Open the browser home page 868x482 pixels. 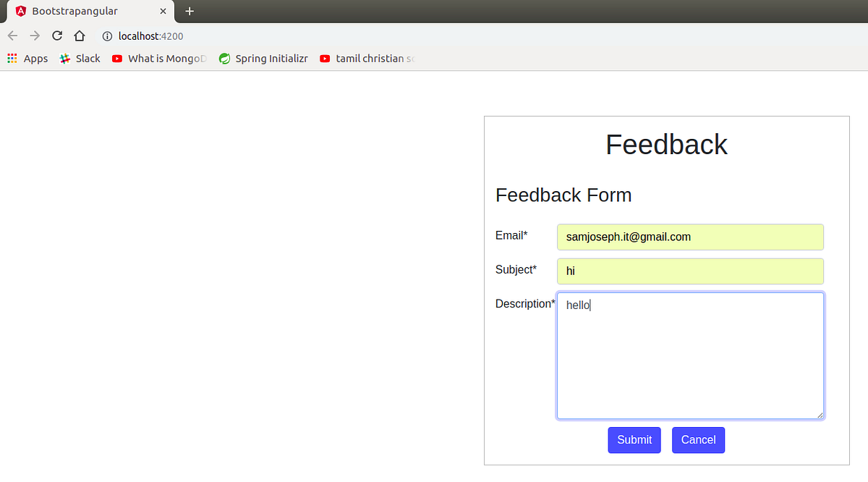point(78,35)
